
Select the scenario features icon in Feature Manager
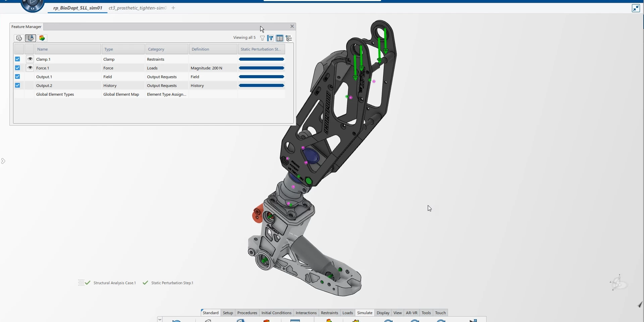tap(31, 38)
